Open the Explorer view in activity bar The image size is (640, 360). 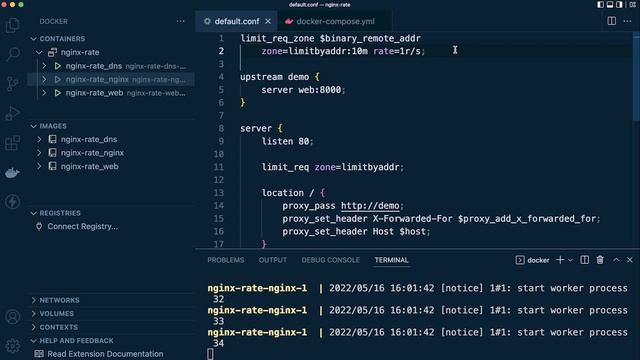pos(13,25)
